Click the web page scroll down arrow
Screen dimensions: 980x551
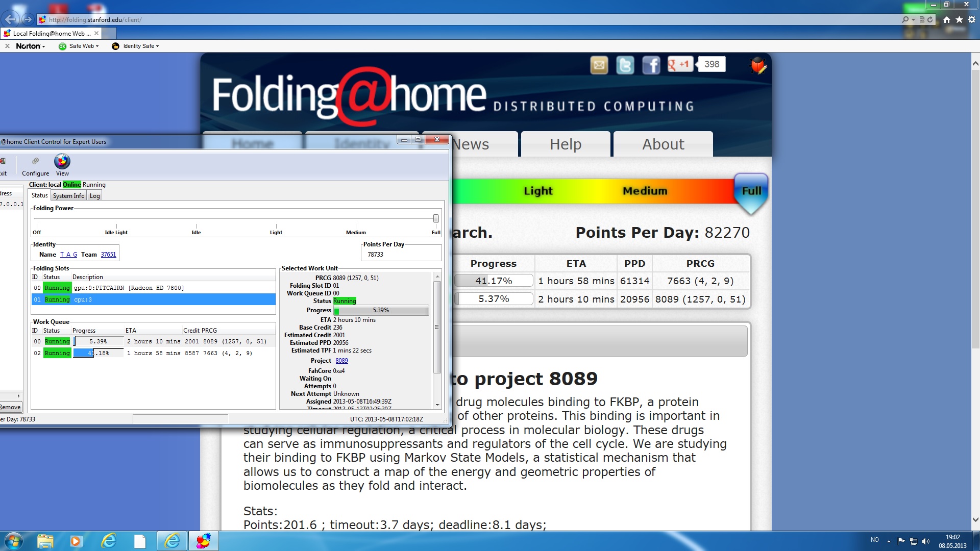[975, 520]
